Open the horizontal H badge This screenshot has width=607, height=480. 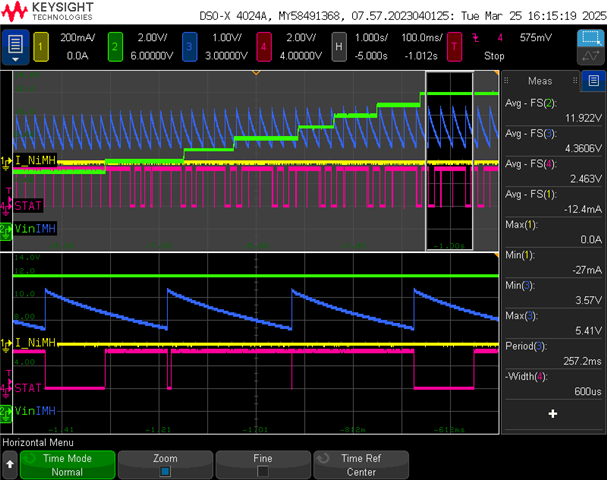[339, 47]
